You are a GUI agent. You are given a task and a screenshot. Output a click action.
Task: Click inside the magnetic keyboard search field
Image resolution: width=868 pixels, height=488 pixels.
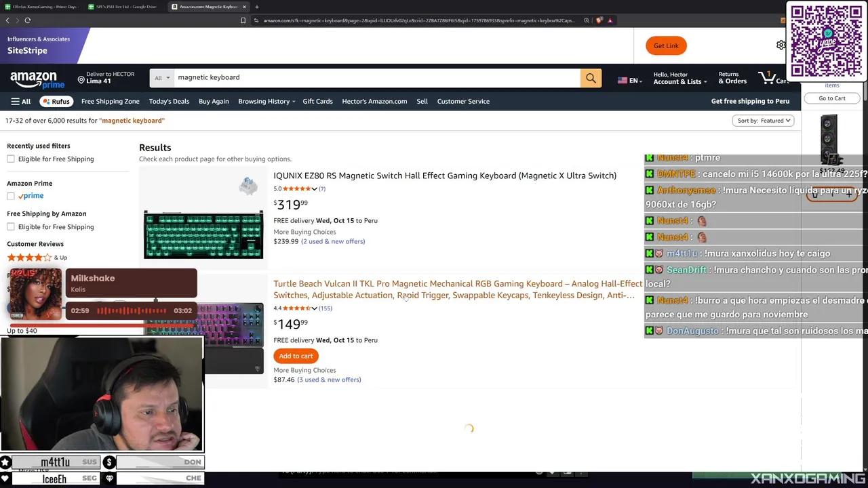(376, 78)
